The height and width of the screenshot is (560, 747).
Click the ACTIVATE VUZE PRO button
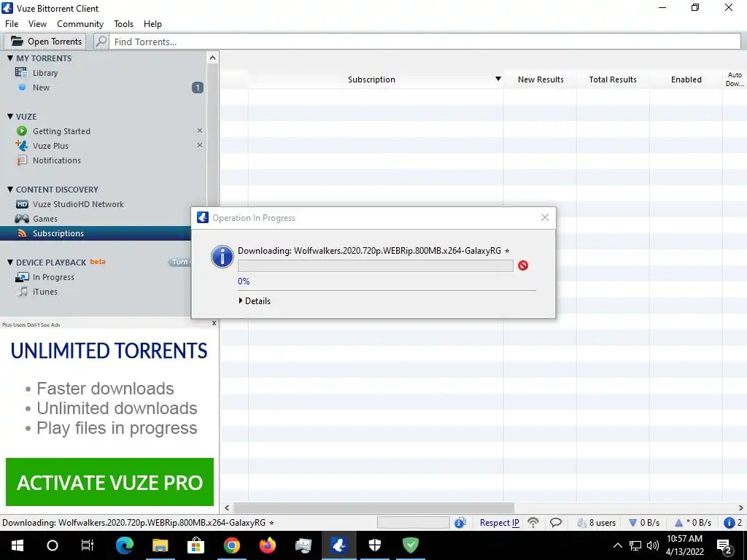click(x=109, y=482)
